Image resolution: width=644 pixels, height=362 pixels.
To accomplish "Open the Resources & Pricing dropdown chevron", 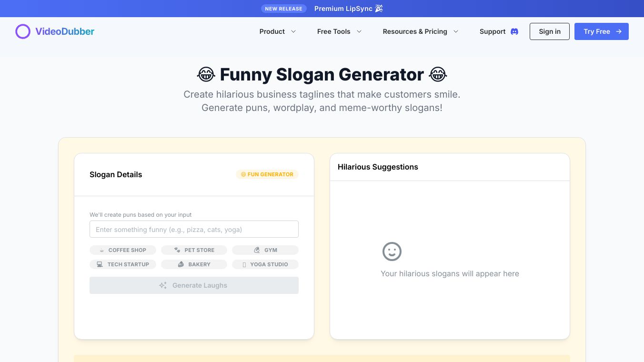I will (456, 31).
